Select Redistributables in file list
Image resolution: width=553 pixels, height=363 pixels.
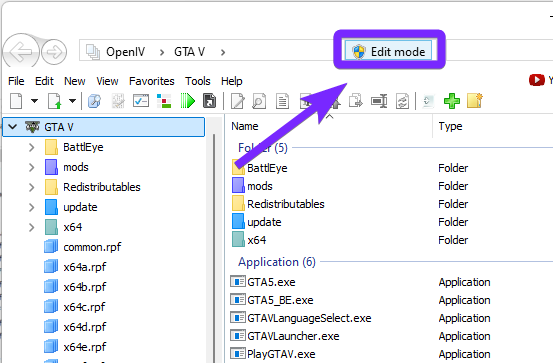(278, 204)
